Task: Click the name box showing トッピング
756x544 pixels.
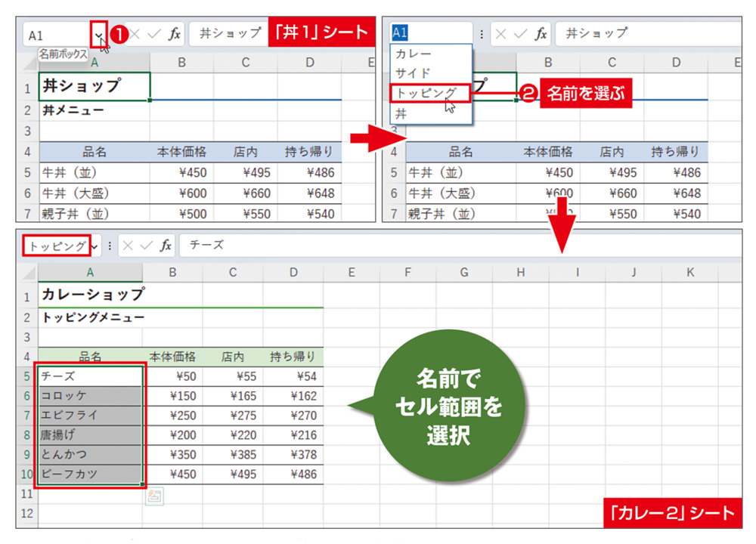Action: [57, 245]
